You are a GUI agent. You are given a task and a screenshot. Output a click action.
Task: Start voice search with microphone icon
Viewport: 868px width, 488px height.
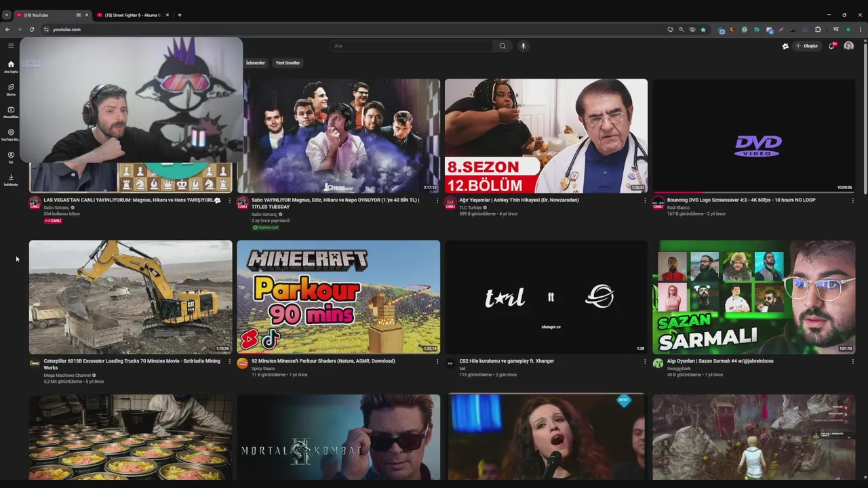coord(523,46)
